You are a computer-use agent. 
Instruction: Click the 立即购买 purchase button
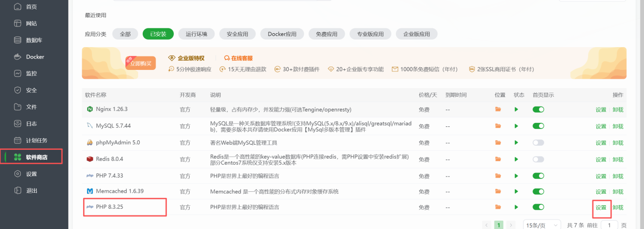141,63
